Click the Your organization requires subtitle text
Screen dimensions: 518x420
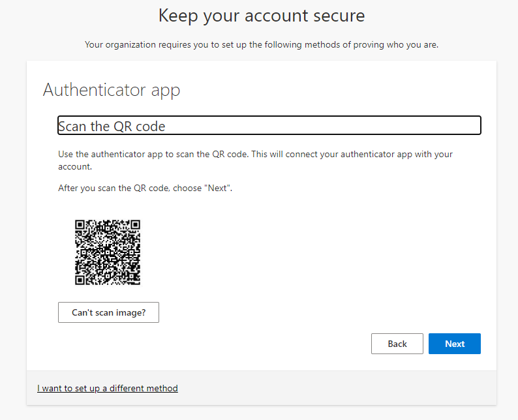click(x=262, y=44)
